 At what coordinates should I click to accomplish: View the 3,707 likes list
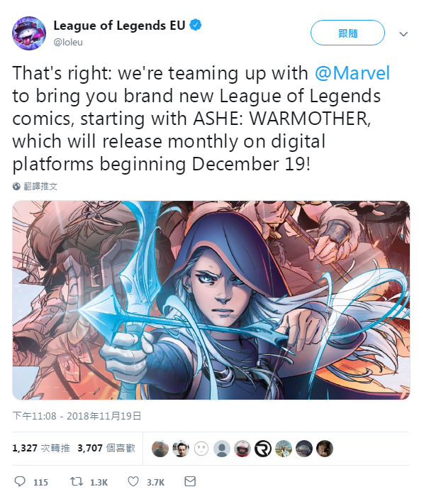tap(106, 448)
